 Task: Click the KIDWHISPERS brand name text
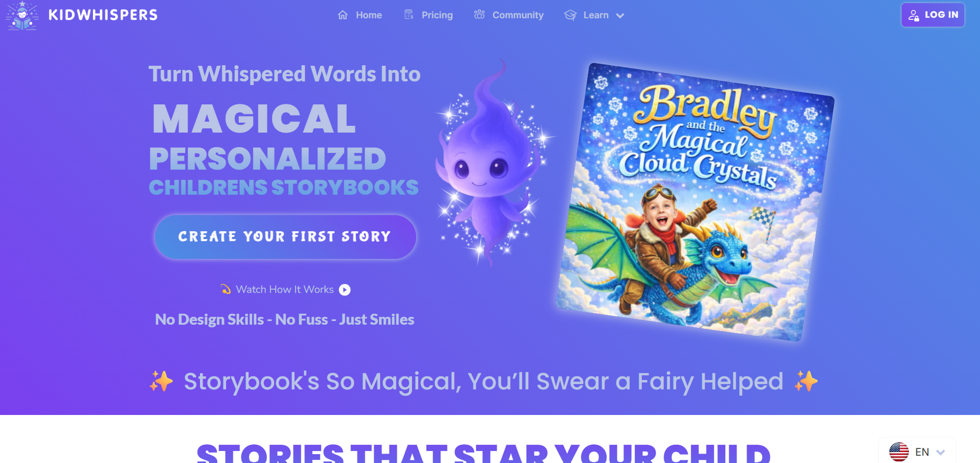(x=103, y=15)
